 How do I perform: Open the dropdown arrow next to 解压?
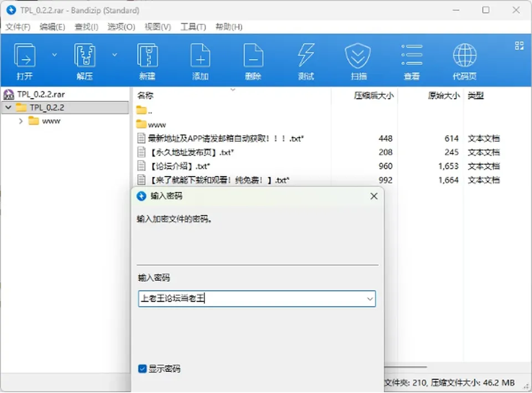click(115, 55)
